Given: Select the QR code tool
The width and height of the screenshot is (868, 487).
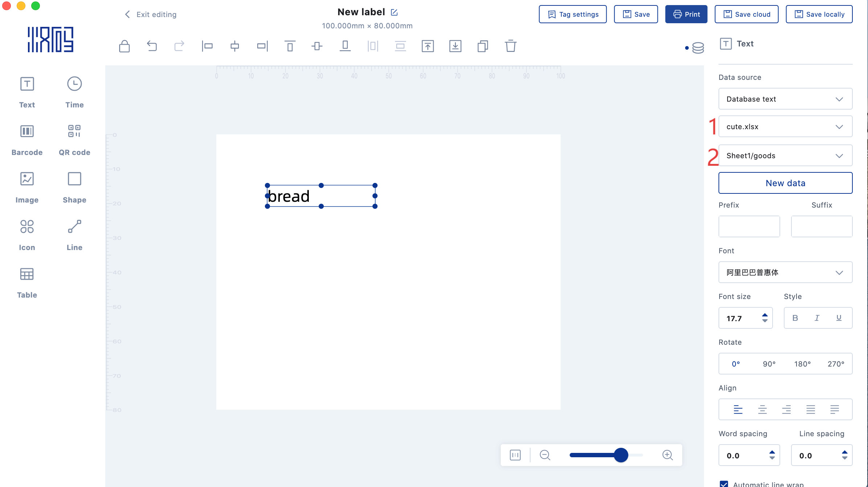Looking at the screenshot, I should (x=74, y=140).
